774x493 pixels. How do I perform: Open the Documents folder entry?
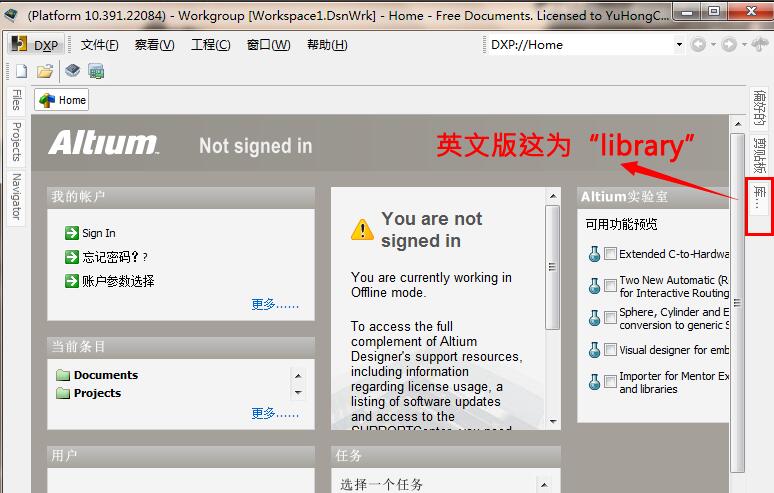point(106,375)
